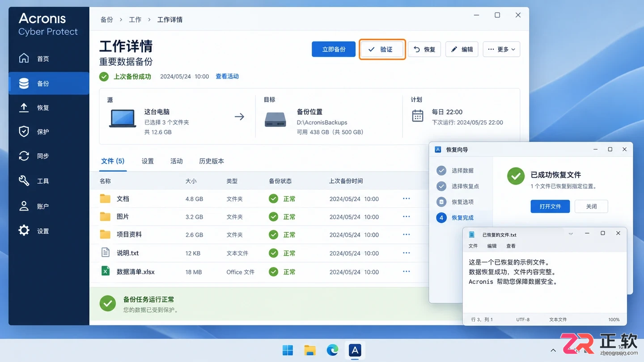Open the more options for 数据清单.xlsx row

(406, 271)
